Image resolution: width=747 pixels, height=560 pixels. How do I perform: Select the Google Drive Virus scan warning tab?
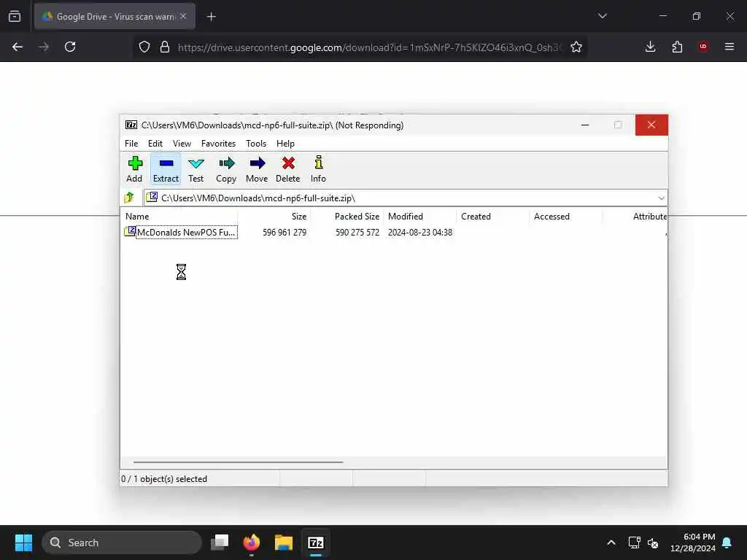pos(115,17)
